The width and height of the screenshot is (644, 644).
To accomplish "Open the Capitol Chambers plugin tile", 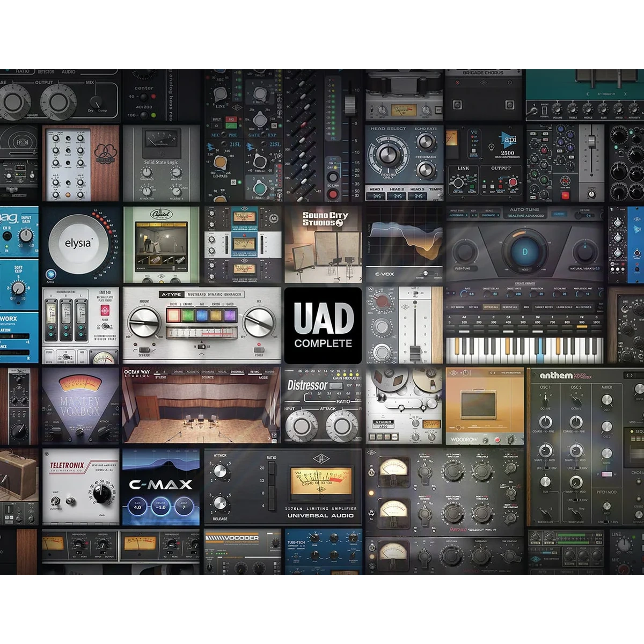I will pos(161,245).
